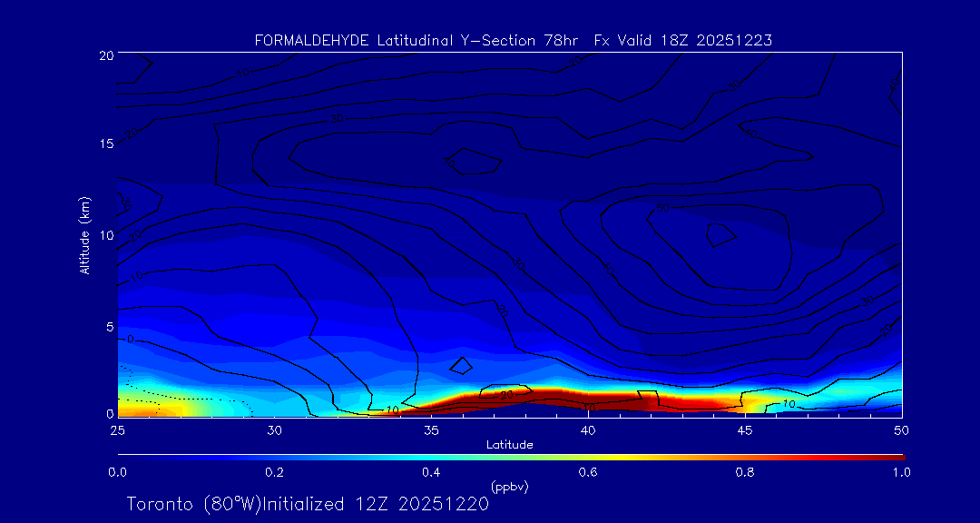Click altitude axis tick label 15
This screenshot has width=980, height=523.
point(103,144)
